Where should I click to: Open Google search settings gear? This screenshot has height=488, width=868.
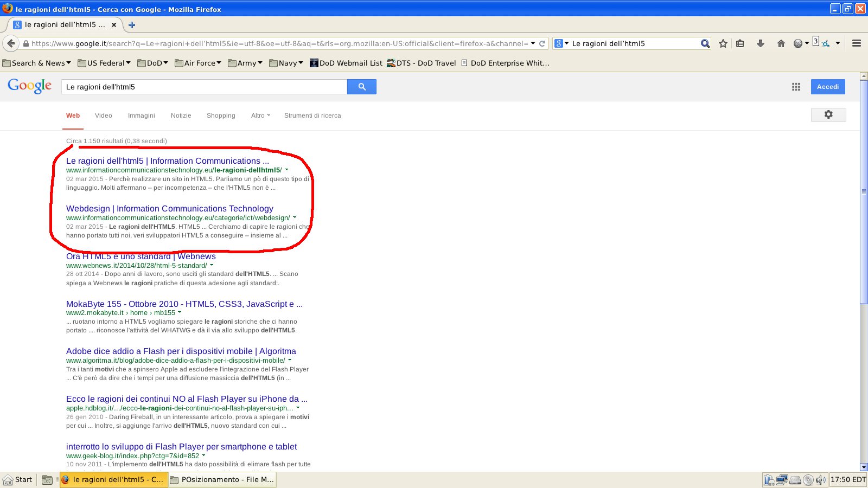point(828,114)
